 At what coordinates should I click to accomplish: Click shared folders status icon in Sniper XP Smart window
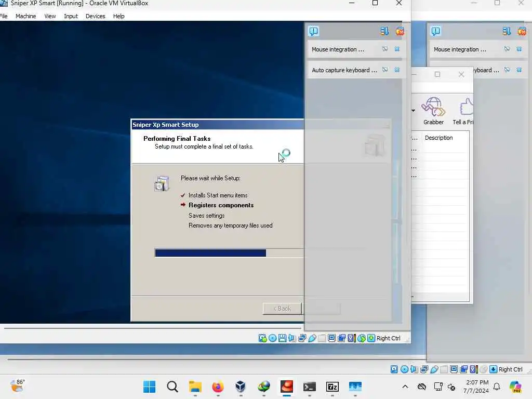coord(322,338)
